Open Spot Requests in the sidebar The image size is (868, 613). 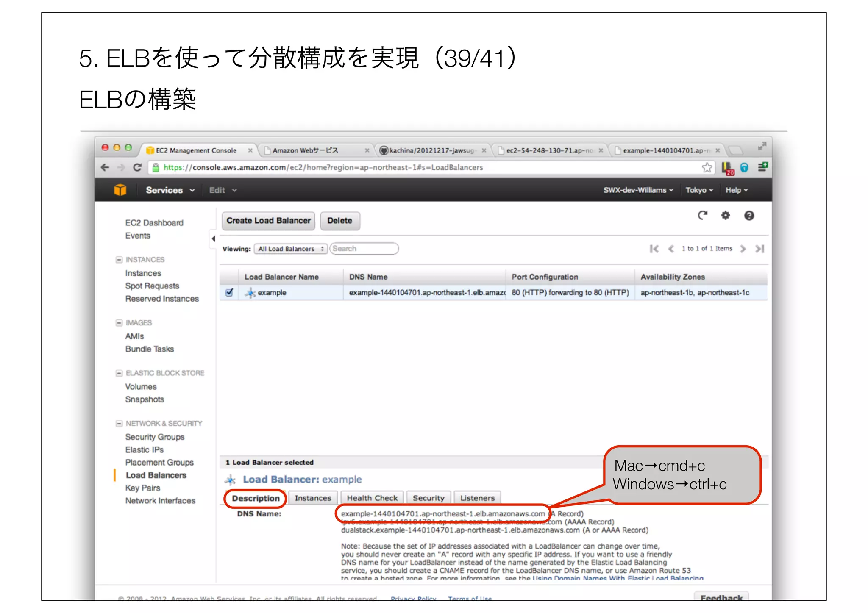pyautogui.click(x=152, y=286)
